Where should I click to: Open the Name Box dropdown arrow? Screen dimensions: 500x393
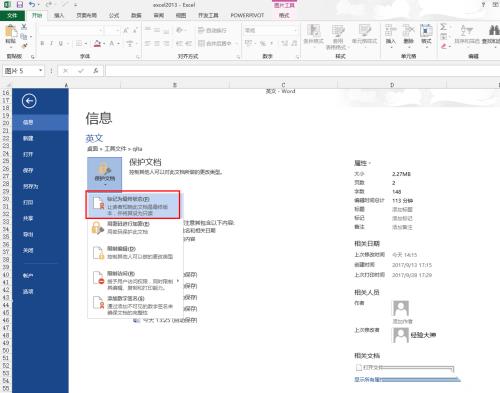point(40,71)
